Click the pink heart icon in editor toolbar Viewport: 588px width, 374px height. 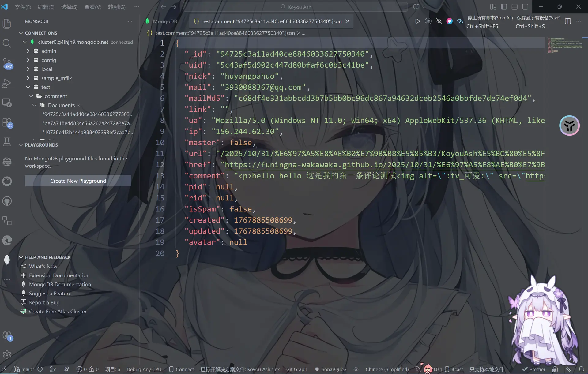(x=449, y=21)
